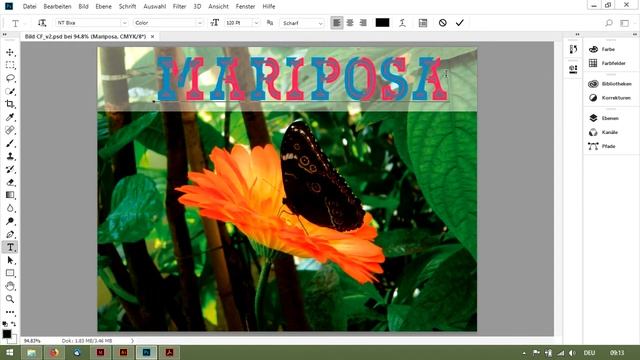
Task: Select the Zoom tool
Action: click(x=10, y=299)
